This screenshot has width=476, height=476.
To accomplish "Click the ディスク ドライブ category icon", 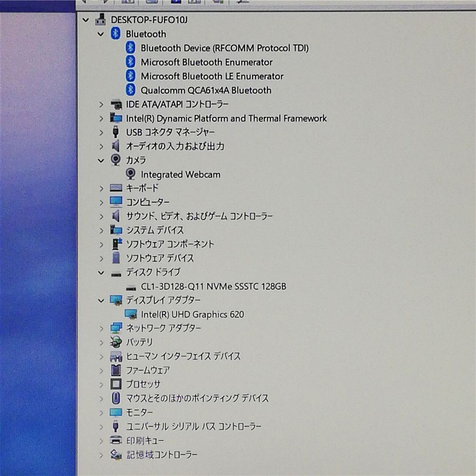I will (x=116, y=275).
